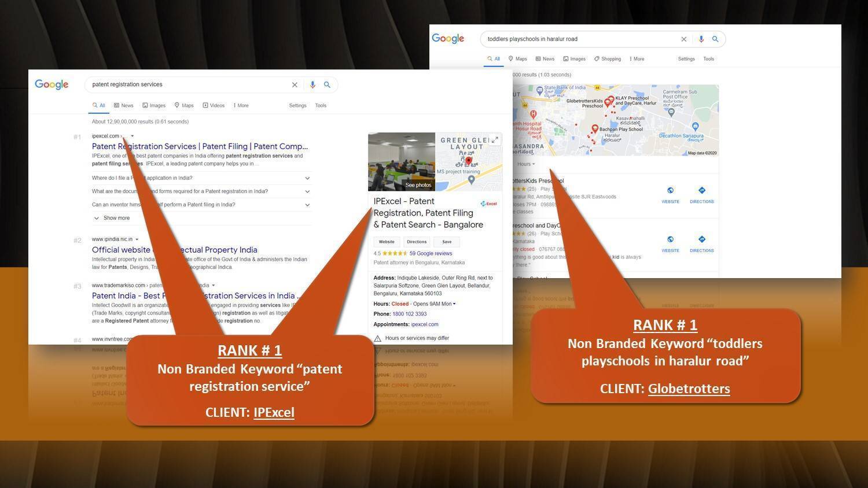Viewport: 868px width, 488px height.
Task: Click the playschools map of Haralur area
Action: point(615,120)
